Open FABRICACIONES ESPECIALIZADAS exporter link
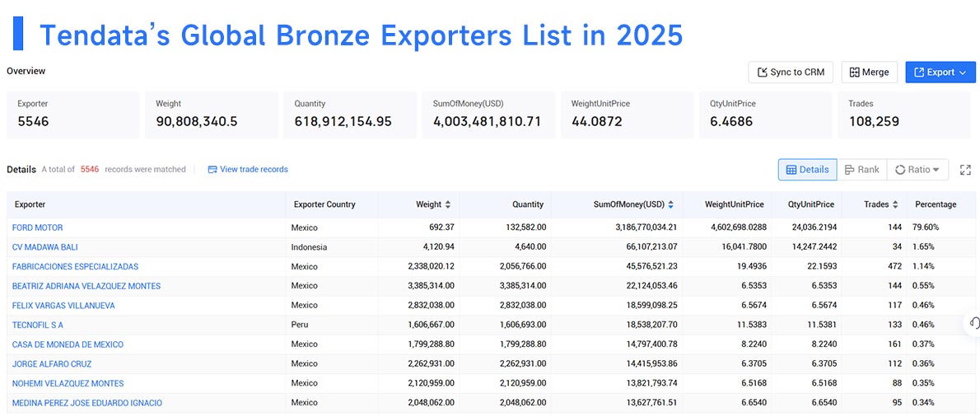The width and height of the screenshot is (980, 417). [75, 266]
